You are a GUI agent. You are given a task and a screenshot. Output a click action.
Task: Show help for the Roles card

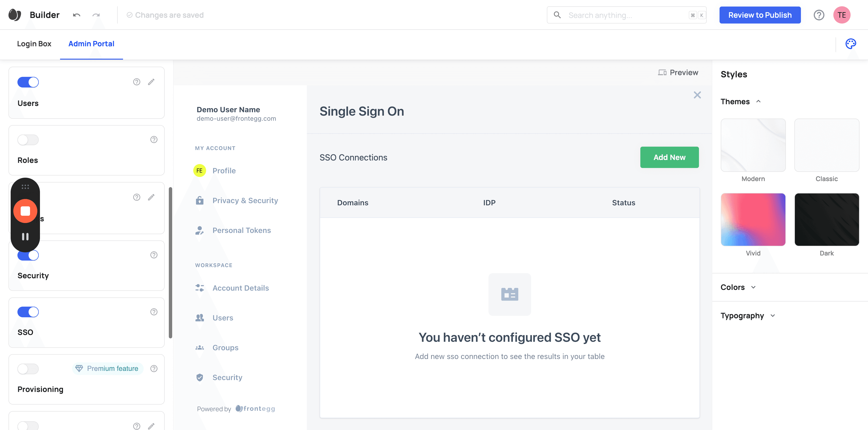point(154,139)
